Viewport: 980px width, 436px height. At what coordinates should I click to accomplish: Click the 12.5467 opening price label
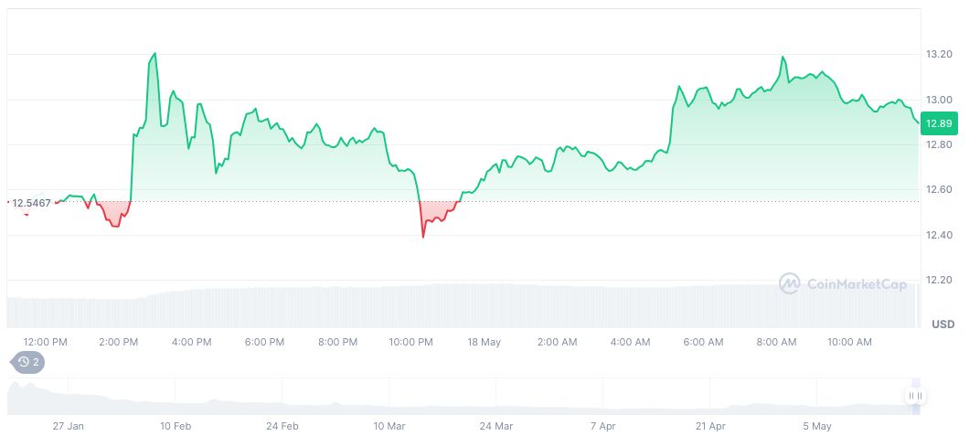coord(31,203)
